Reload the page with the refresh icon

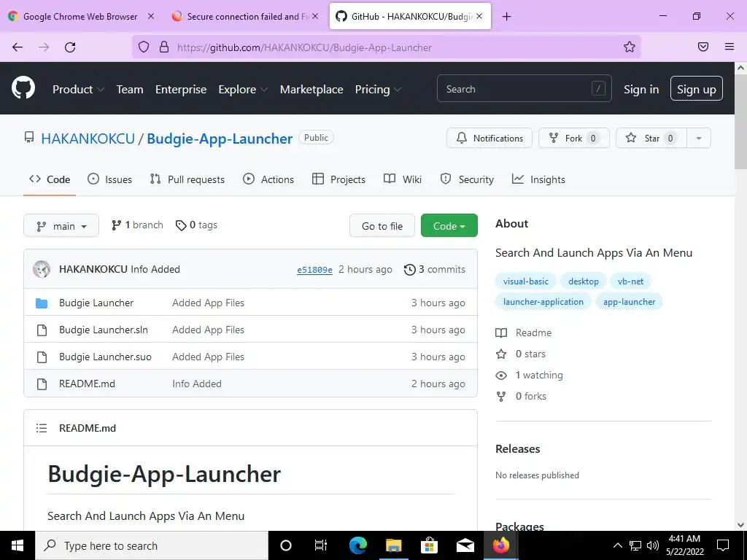click(70, 47)
